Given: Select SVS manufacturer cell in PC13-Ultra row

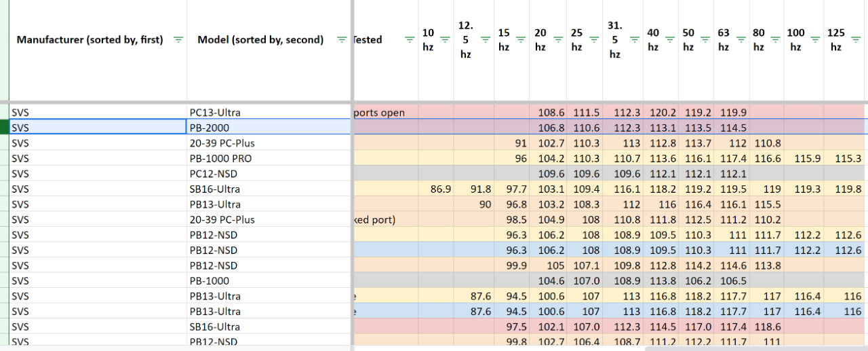Looking at the screenshot, I should point(98,112).
